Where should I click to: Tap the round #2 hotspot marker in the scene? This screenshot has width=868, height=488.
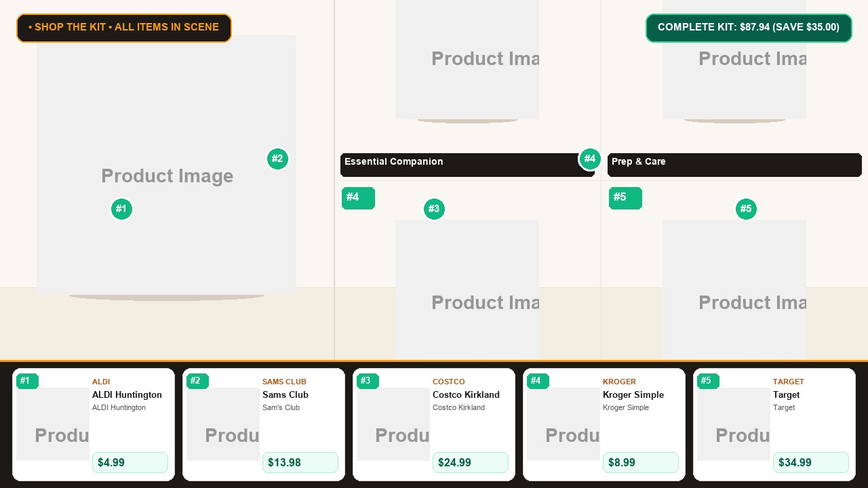(x=277, y=159)
